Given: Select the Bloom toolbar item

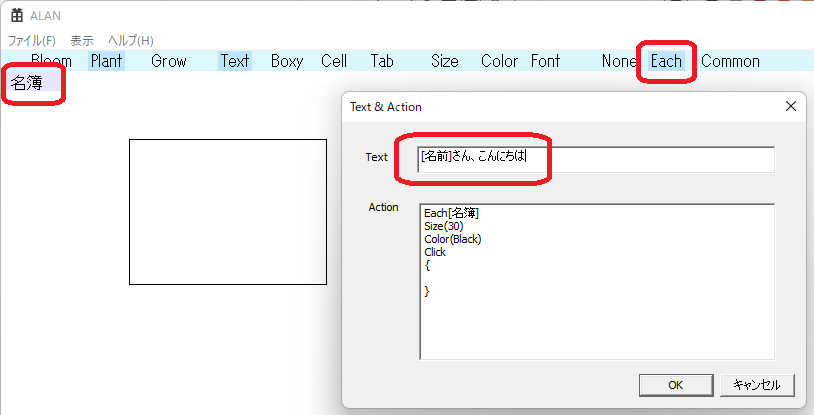Looking at the screenshot, I should pos(51,61).
